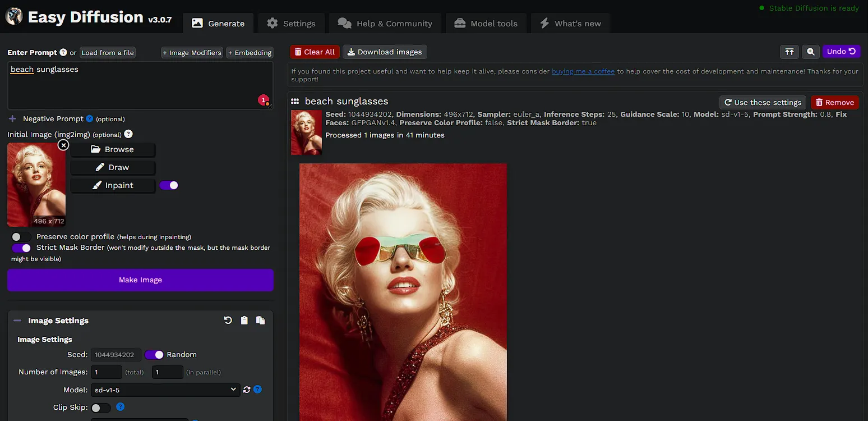
Task: Enable Preserve color profile
Action: [21, 236]
